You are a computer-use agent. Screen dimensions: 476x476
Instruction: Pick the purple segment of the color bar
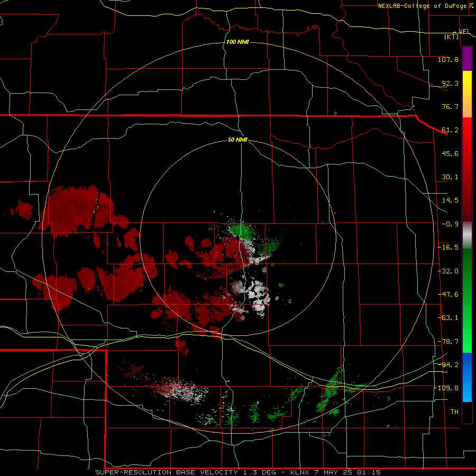tap(467, 59)
